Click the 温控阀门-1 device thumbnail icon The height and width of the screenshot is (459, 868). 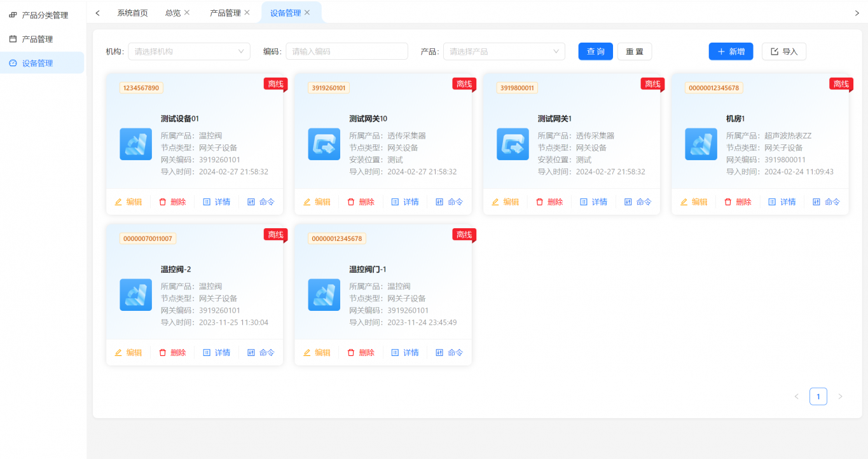tap(324, 295)
